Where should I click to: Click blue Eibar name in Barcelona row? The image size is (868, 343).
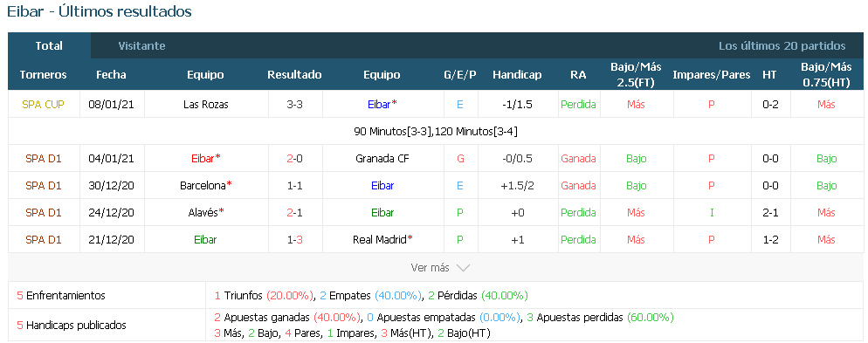382,185
